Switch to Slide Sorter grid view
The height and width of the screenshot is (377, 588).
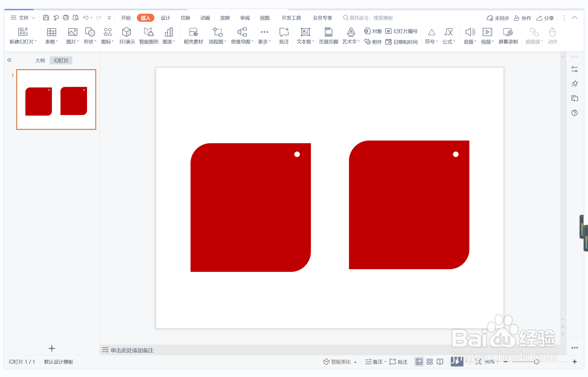(x=430, y=362)
